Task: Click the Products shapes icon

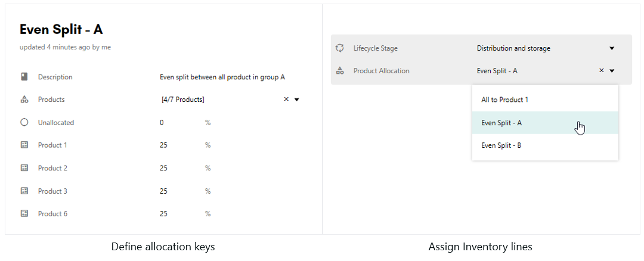Action: point(24,100)
